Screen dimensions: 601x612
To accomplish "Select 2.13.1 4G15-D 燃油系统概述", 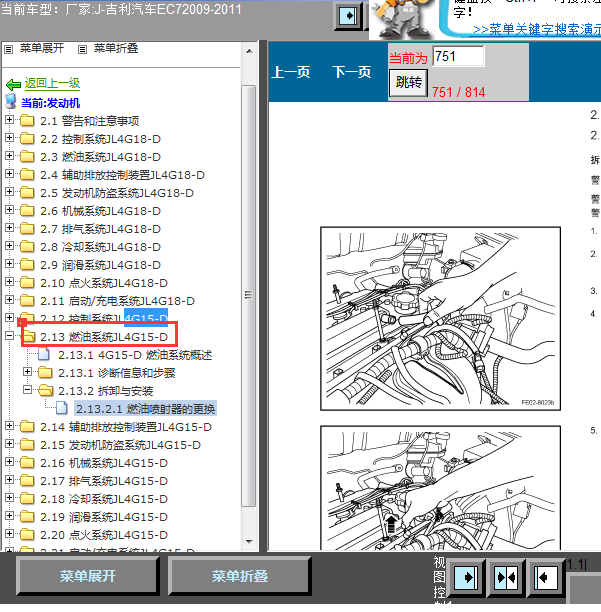I will 135,355.
